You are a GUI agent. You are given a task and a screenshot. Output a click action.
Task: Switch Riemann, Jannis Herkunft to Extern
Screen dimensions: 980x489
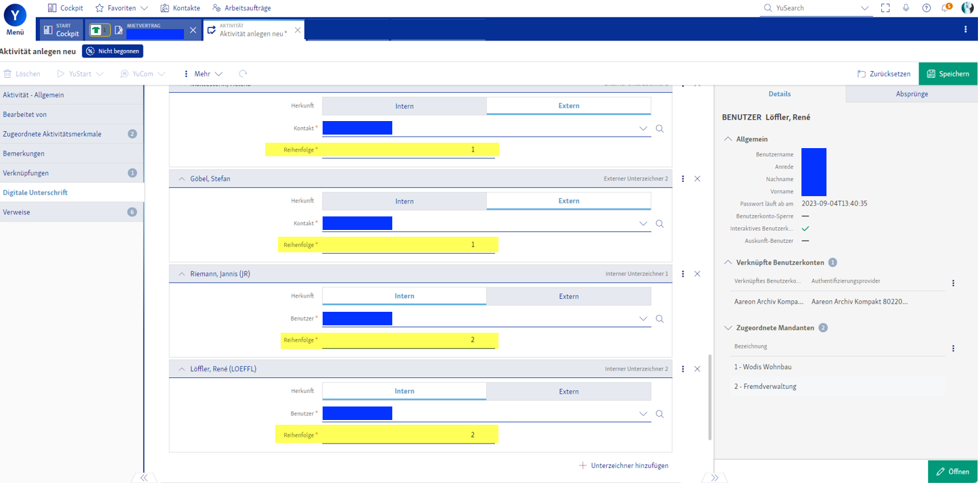pyautogui.click(x=568, y=296)
